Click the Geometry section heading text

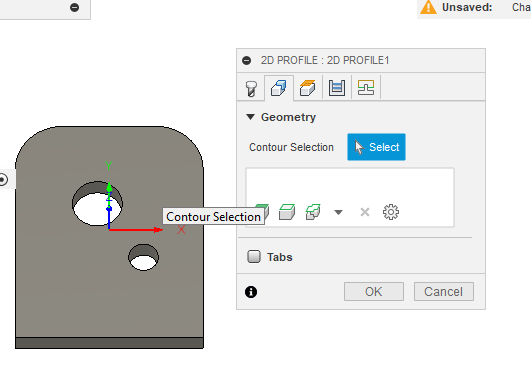(289, 117)
